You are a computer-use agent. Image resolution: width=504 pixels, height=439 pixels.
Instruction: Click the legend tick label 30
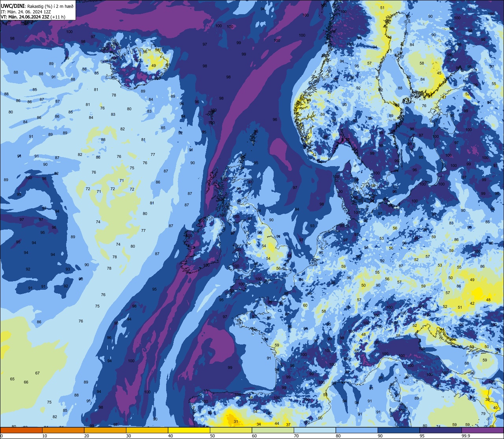pyautogui.click(x=128, y=436)
